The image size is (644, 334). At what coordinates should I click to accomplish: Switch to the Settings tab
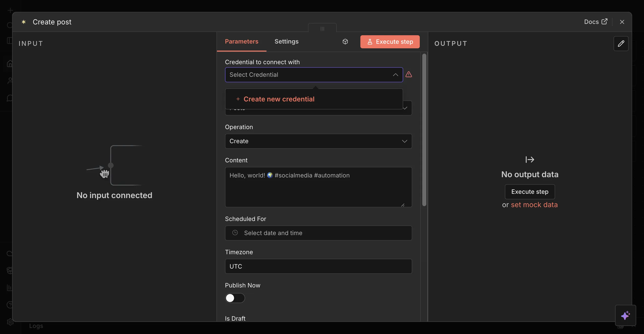click(x=286, y=42)
